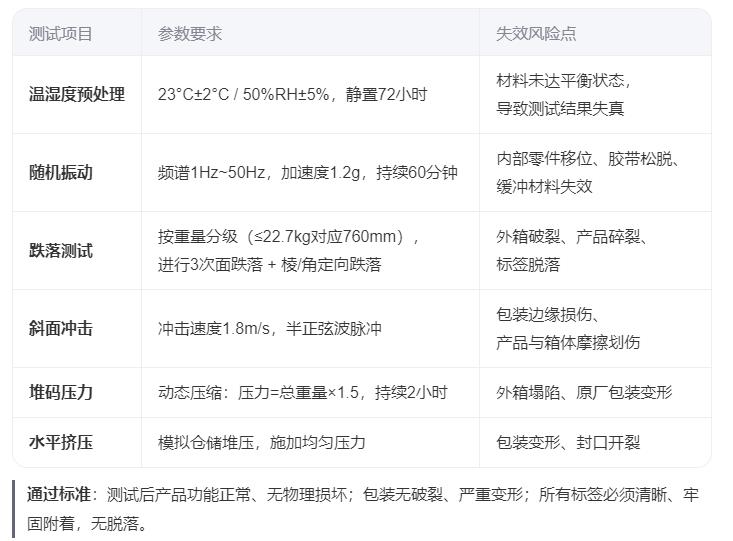Click the 堆码压力 row title

(61, 392)
